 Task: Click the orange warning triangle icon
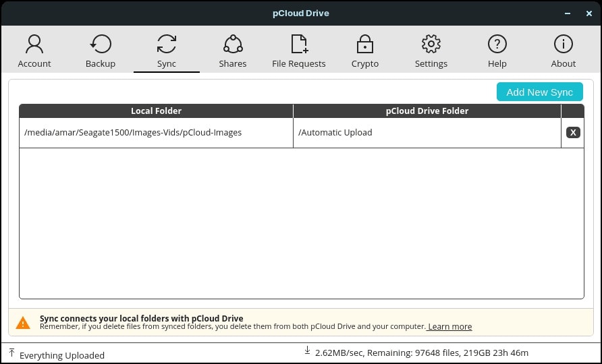click(23, 323)
